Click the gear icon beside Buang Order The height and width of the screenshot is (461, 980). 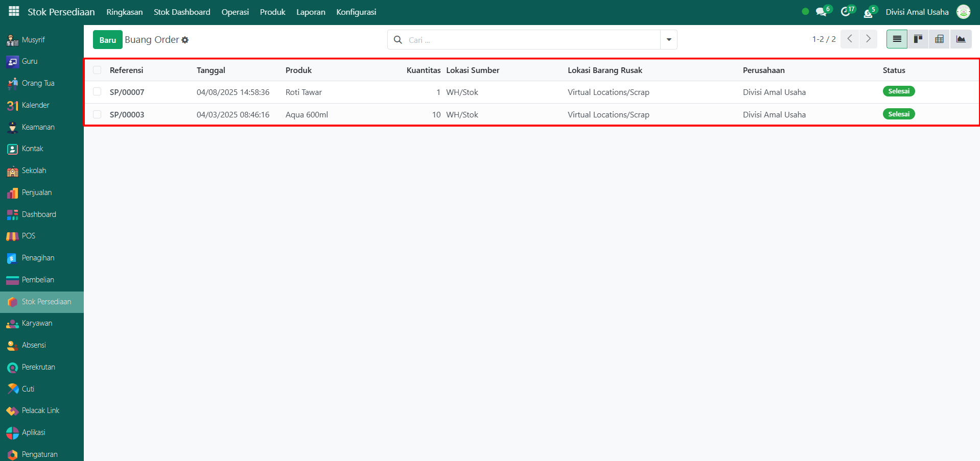(x=185, y=40)
